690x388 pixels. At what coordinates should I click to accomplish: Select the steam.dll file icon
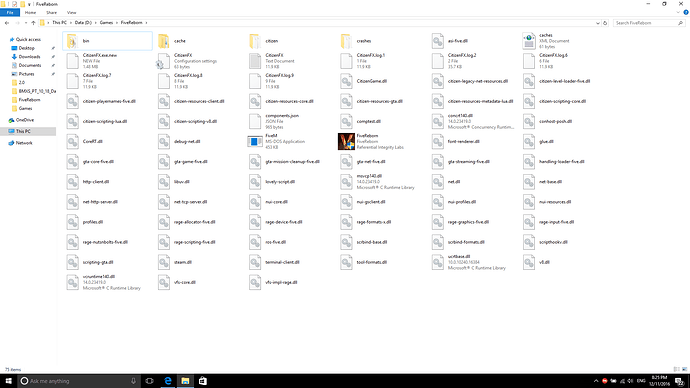pyautogui.click(x=164, y=262)
